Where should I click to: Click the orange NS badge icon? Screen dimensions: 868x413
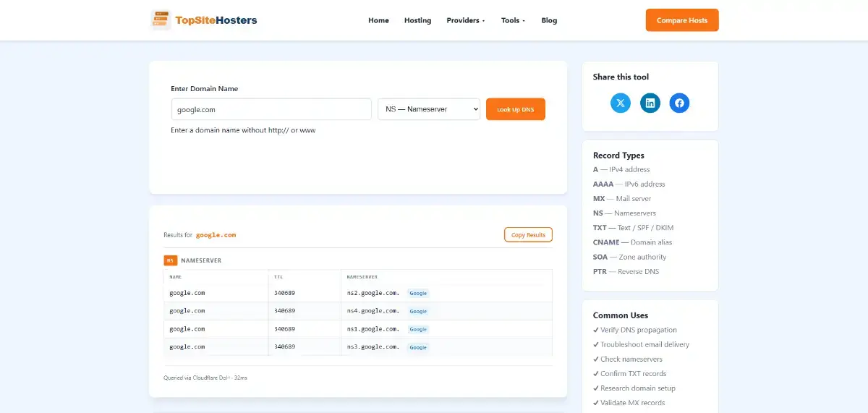point(170,260)
